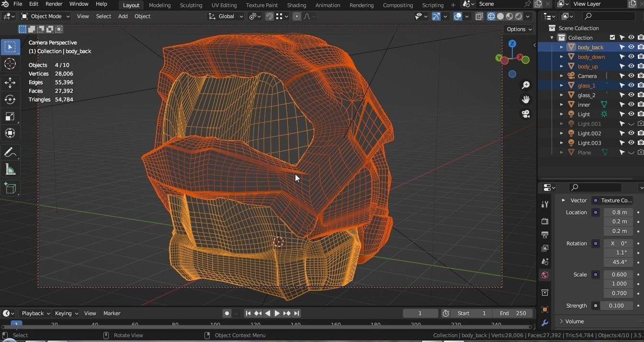The height and width of the screenshot is (342, 644).
Task: Open the Tool properties tab
Action: tap(544, 204)
